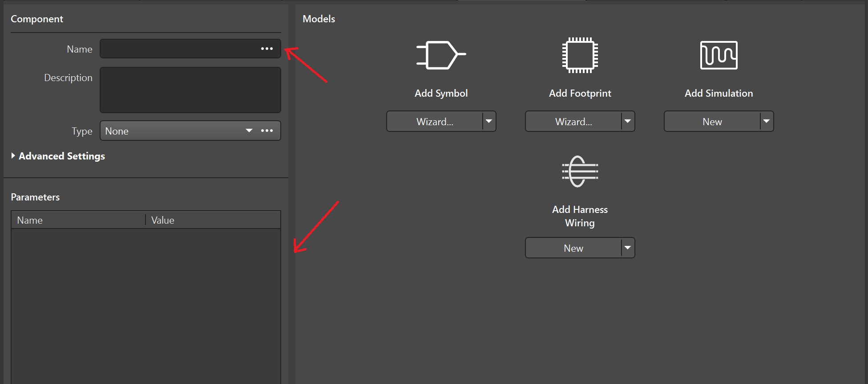The image size is (868, 384).
Task: Launch the Symbol Wizard button
Action: point(435,121)
